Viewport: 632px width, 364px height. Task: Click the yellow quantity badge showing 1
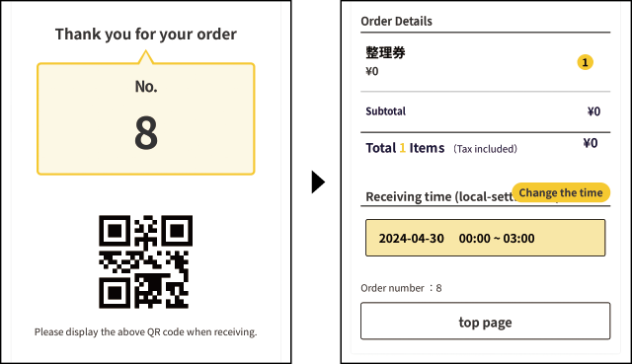585,62
